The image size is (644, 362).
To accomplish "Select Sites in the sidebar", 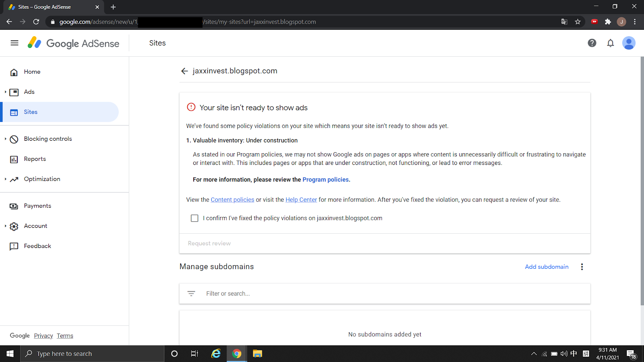I will [60, 112].
